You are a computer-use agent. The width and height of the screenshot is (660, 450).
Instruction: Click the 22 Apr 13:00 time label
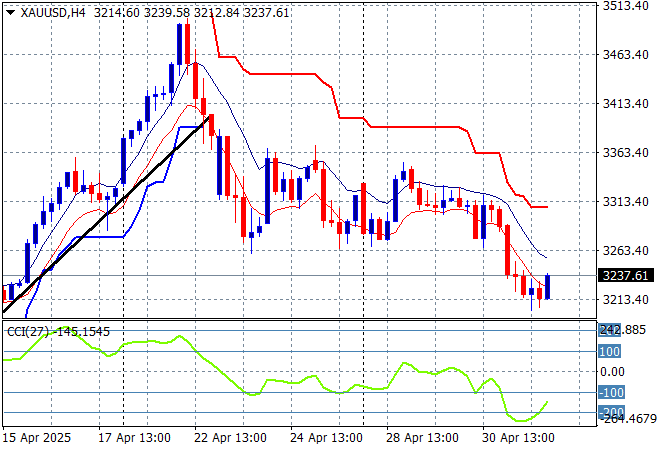pyautogui.click(x=230, y=438)
